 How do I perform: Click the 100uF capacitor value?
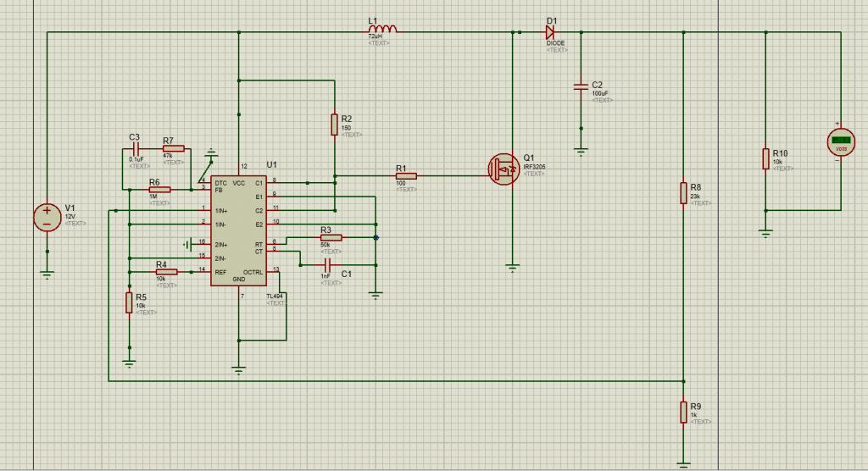point(600,93)
